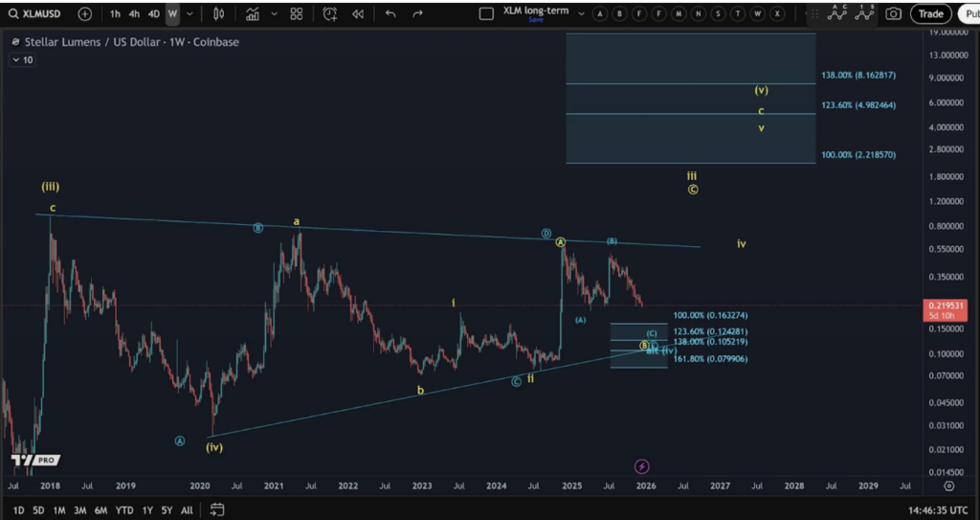The width and height of the screenshot is (980, 520).
Task: Select the yellow (iii) wave label
Action: pos(51,187)
